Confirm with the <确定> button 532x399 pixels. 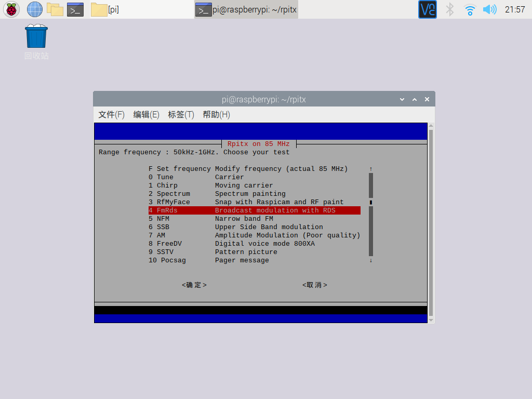coord(194,285)
